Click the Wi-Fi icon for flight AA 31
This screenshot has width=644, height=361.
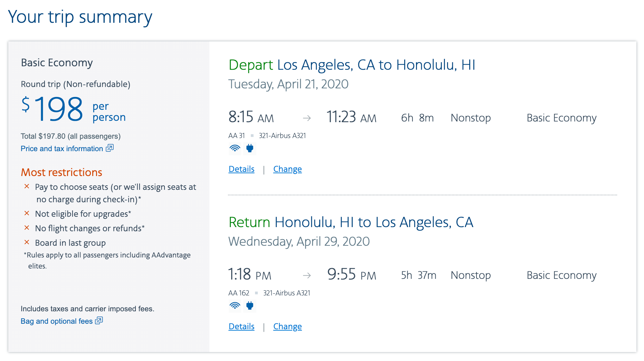click(235, 148)
